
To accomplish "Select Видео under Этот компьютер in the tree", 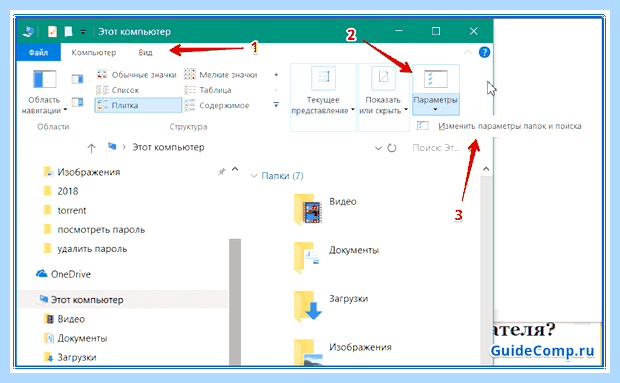I will point(71,319).
